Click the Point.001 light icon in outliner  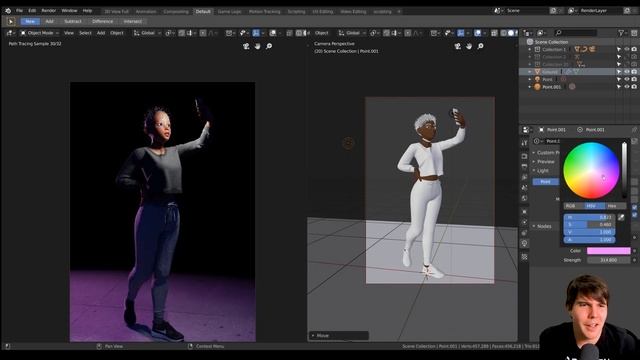click(x=538, y=87)
